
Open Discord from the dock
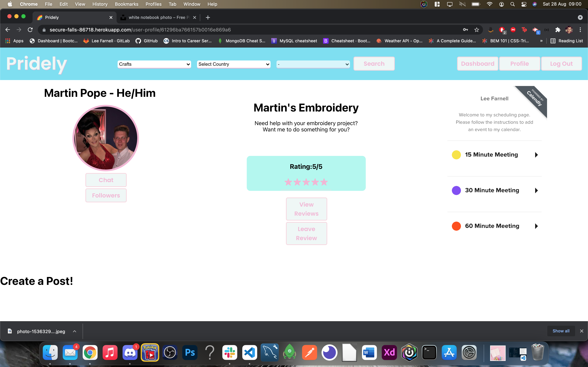coord(130,352)
